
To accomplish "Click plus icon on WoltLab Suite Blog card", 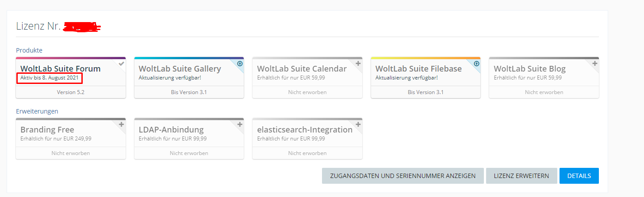I will pyautogui.click(x=595, y=63).
